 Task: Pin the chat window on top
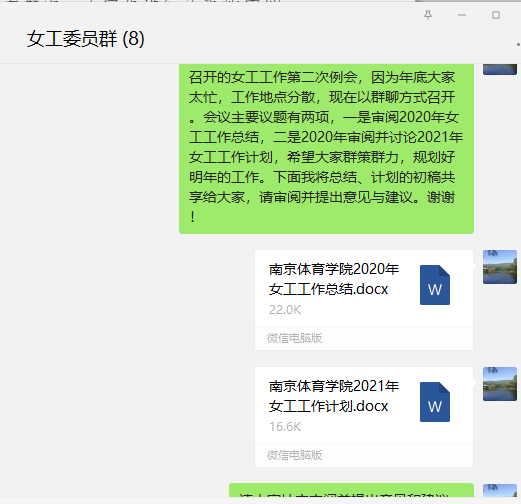click(x=428, y=15)
